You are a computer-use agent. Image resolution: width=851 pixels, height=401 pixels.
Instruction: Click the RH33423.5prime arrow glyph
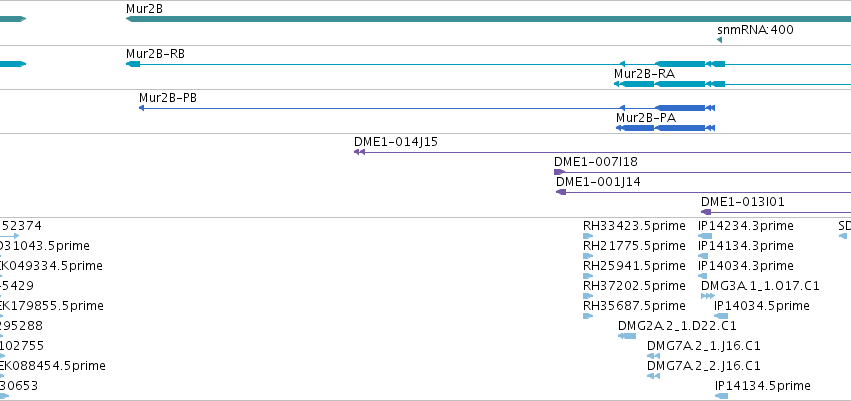coord(588,236)
